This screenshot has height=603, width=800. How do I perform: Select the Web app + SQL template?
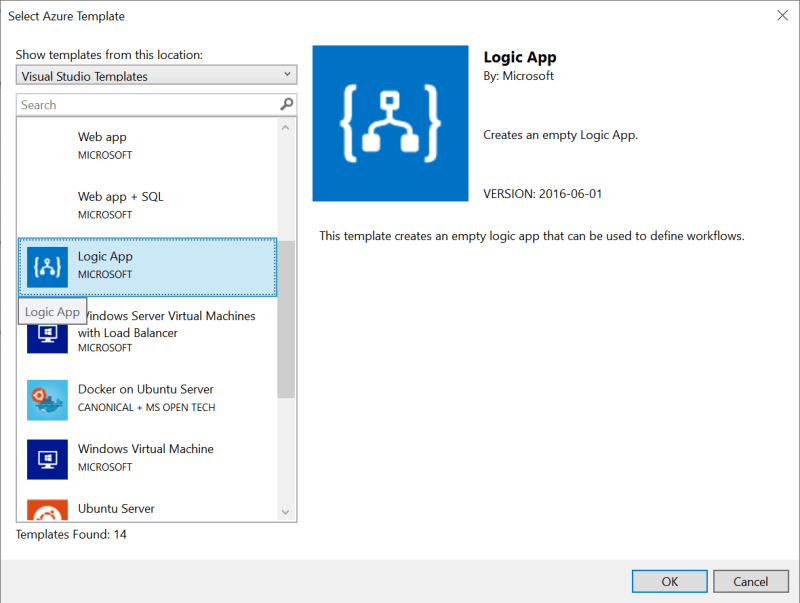point(147,206)
